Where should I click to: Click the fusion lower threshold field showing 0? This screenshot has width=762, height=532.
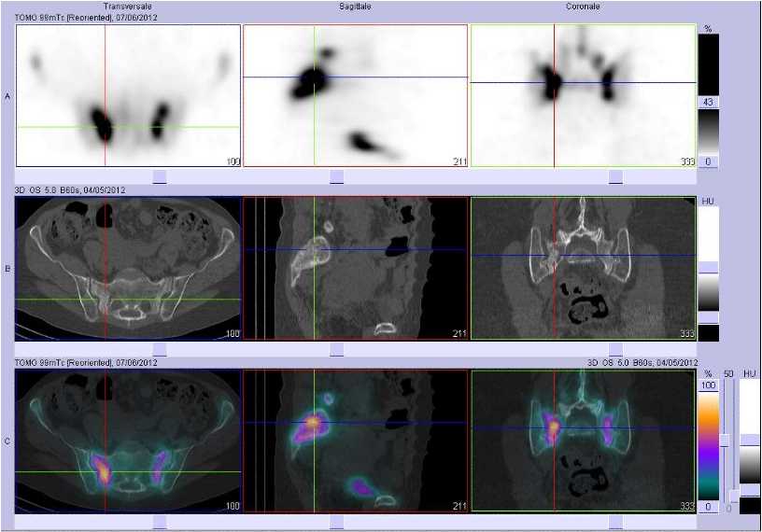click(x=708, y=506)
